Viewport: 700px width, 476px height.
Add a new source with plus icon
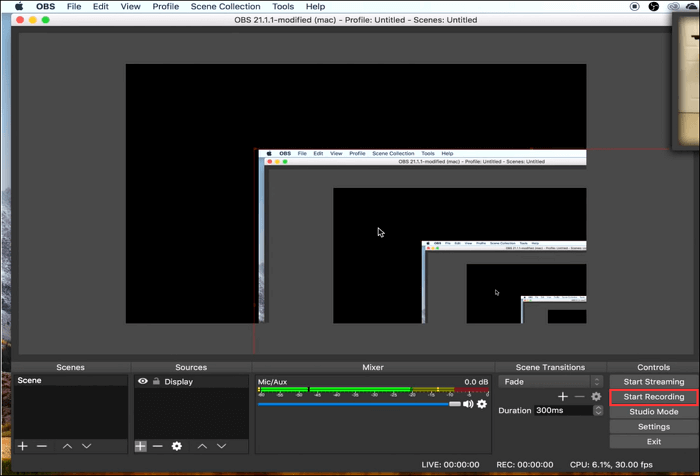tap(140, 446)
